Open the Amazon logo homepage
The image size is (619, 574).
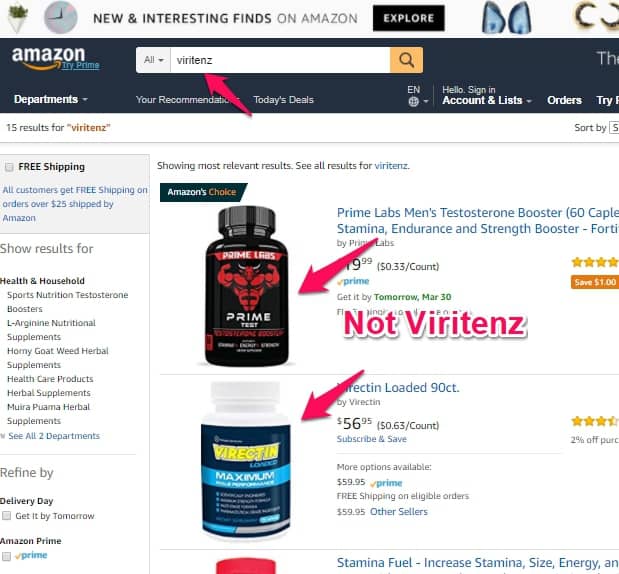point(48,58)
